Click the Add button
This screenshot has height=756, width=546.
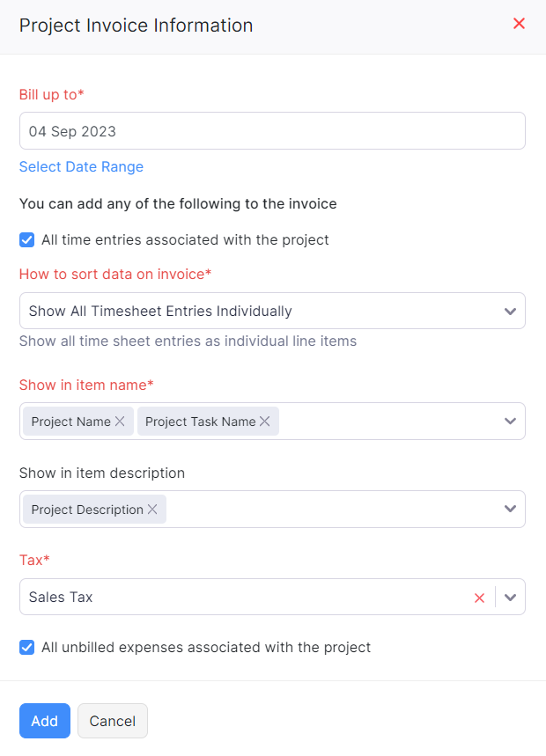pyautogui.click(x=44, y=720)
